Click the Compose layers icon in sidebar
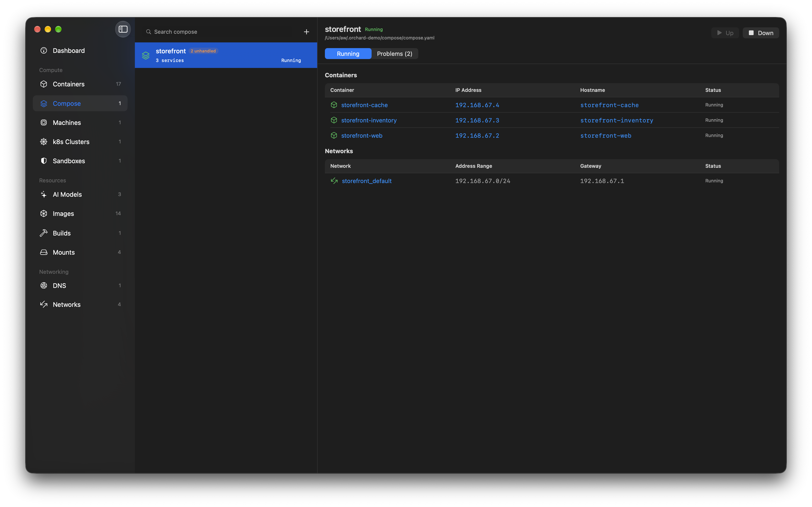This screenshot has width=812, height=507. pos(44,104)
